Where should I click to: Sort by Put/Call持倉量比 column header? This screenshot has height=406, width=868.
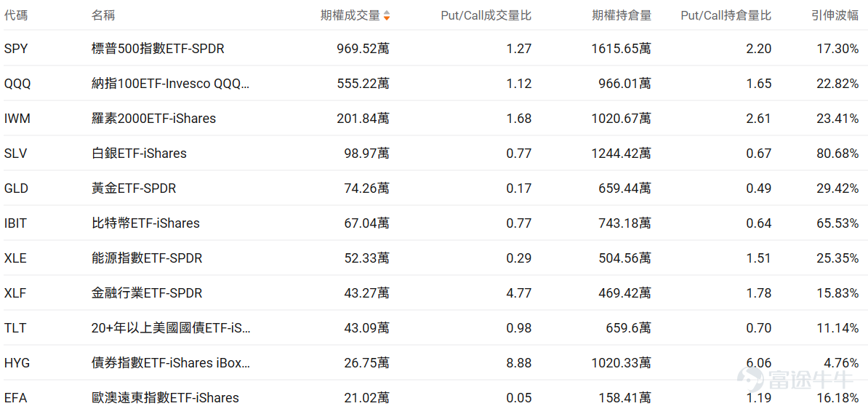pyautogui.click(x=726, y=15)
